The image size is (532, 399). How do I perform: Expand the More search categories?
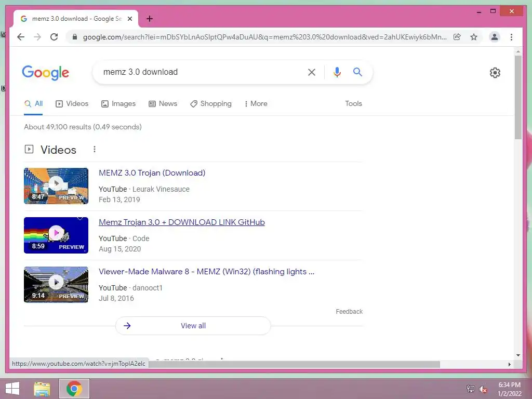[256, 104]
